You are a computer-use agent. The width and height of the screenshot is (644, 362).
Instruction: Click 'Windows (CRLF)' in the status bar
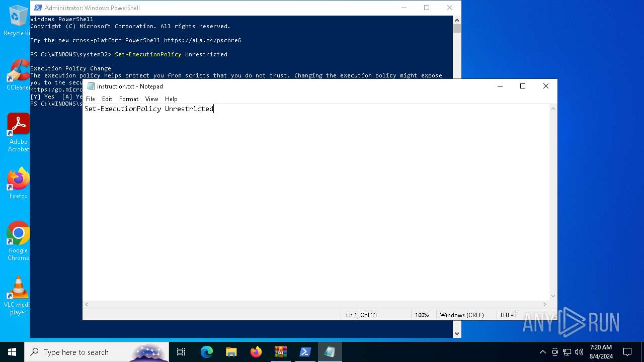pyautogui.click(x=462, y=315)
